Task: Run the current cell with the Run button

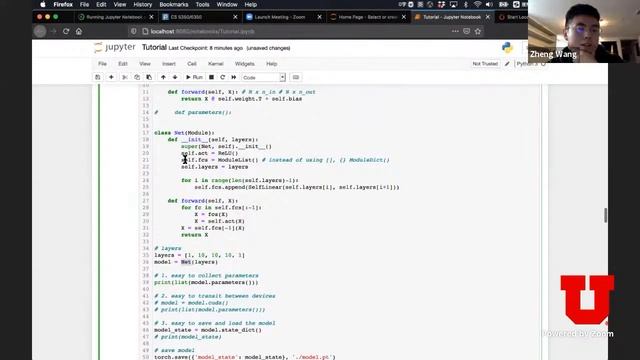Action: coord(194,77)
